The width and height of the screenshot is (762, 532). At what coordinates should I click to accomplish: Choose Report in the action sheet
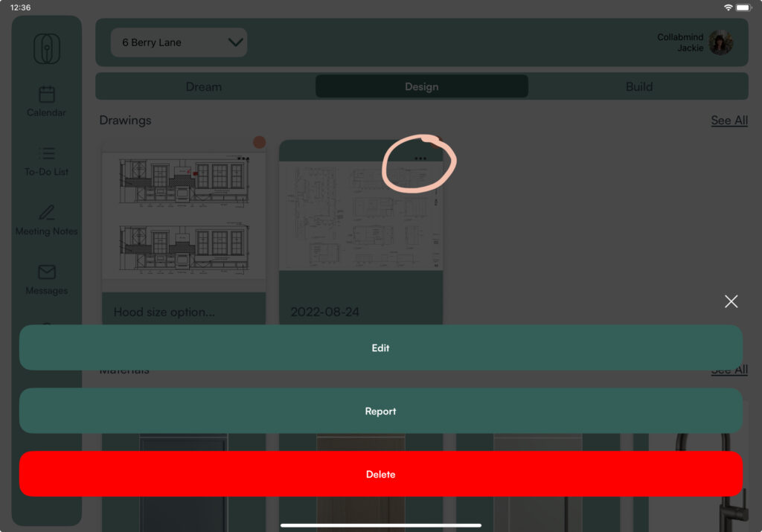pyautogui.click(x=380, y=411)
